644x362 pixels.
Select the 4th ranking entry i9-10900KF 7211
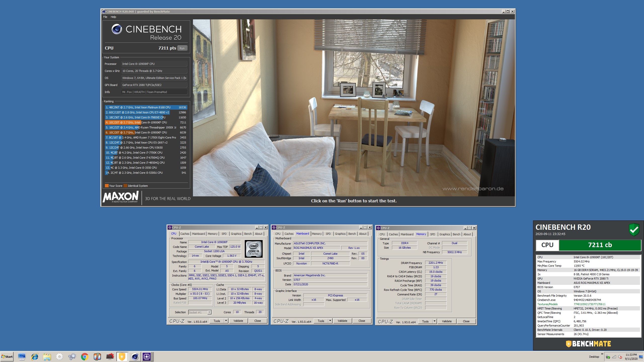pos(146,122)
